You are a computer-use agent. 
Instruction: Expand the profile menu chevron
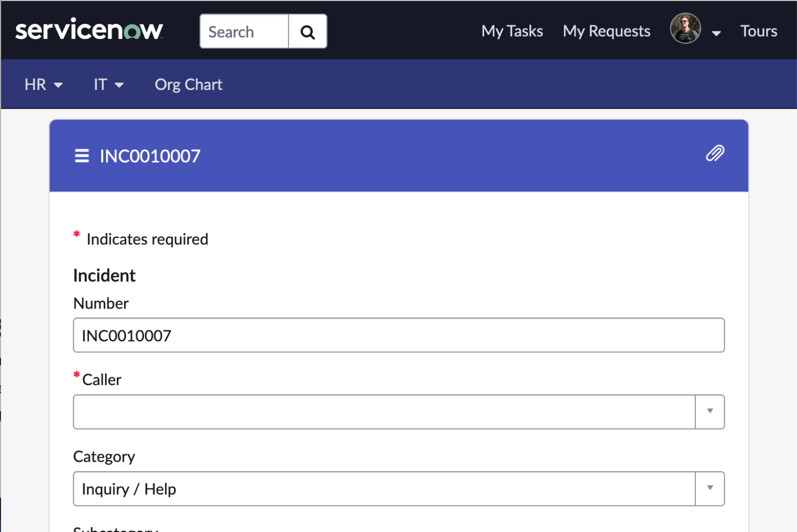click(717, 33)
